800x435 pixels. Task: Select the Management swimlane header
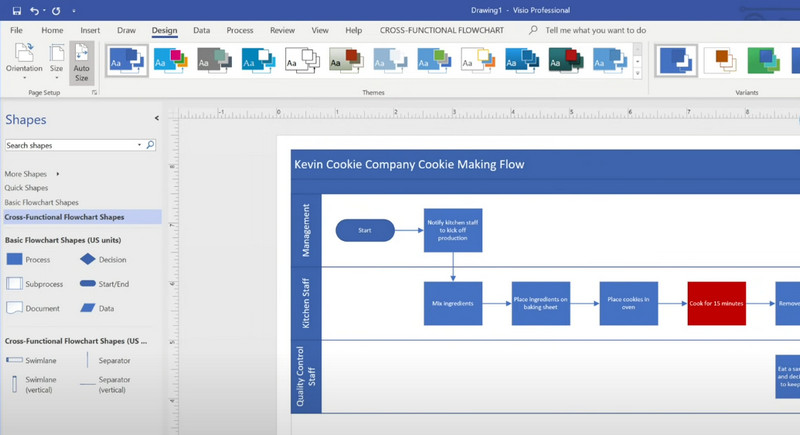click(x=306, y=230)
